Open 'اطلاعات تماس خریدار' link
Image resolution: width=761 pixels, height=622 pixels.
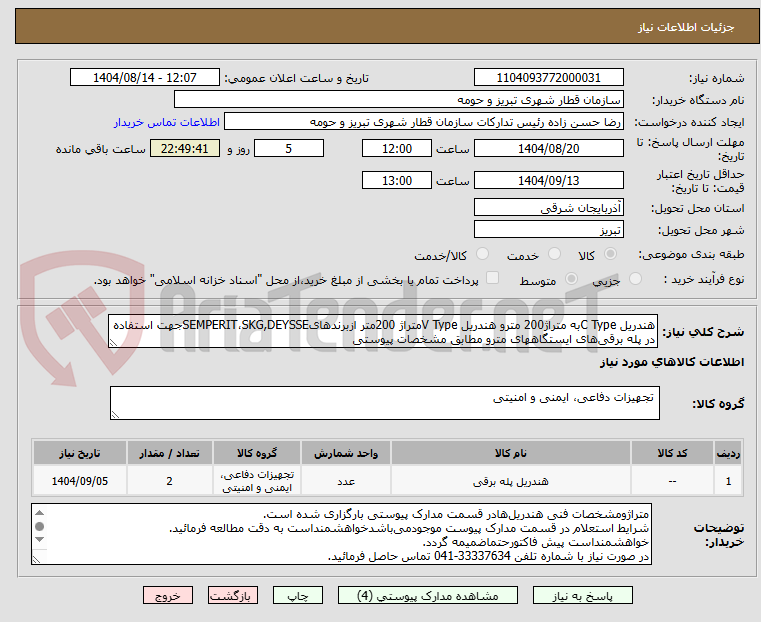coord(167,122)
